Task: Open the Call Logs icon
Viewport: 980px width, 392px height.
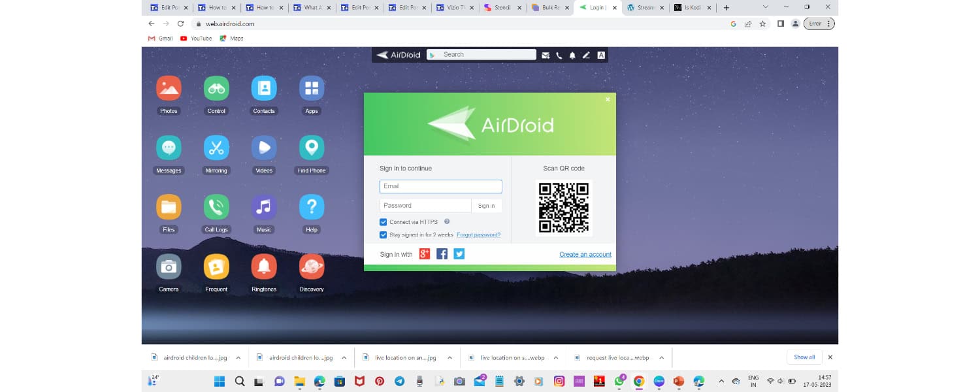Action: pos(216,207)
